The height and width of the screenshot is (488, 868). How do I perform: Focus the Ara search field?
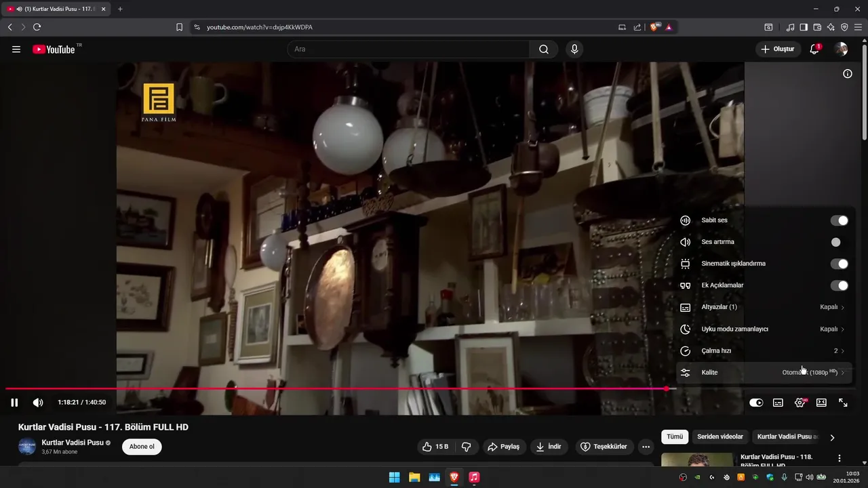409,49
